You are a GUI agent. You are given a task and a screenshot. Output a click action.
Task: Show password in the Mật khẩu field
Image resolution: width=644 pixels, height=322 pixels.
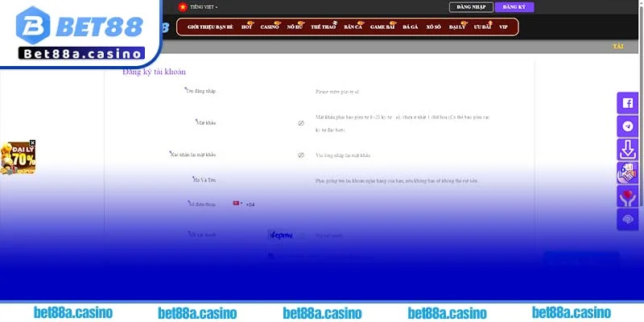[x=300, y=123]
